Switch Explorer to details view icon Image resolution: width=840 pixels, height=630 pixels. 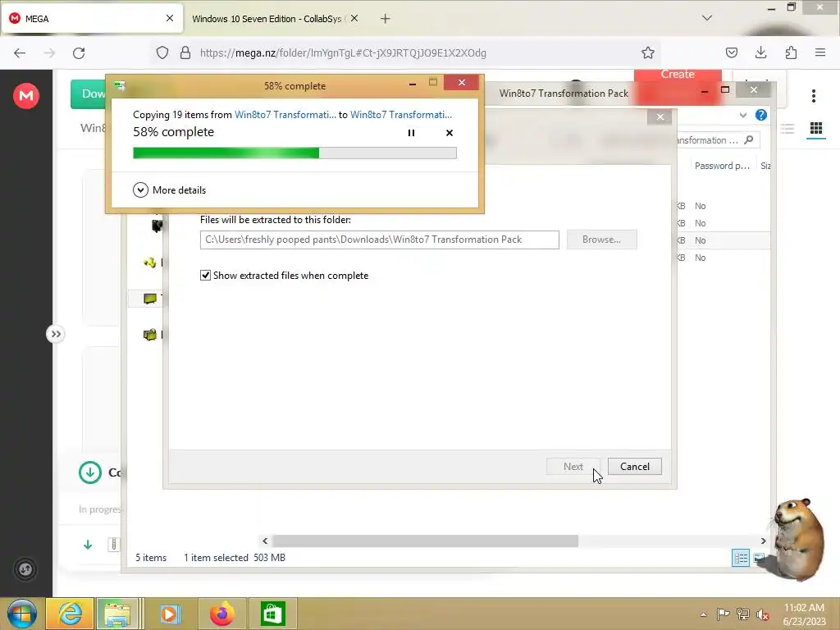(741, 558)
